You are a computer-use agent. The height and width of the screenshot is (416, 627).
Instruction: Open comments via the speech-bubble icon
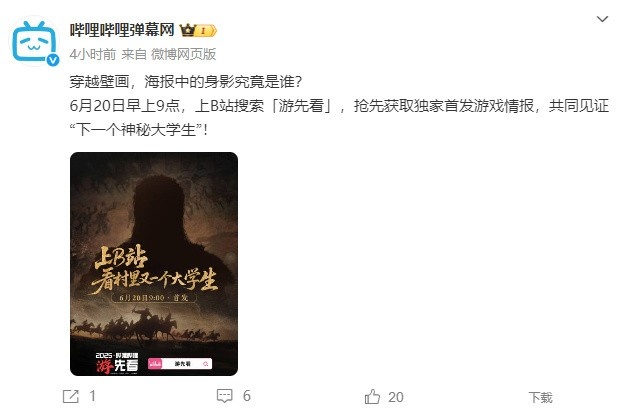[224, 396]
